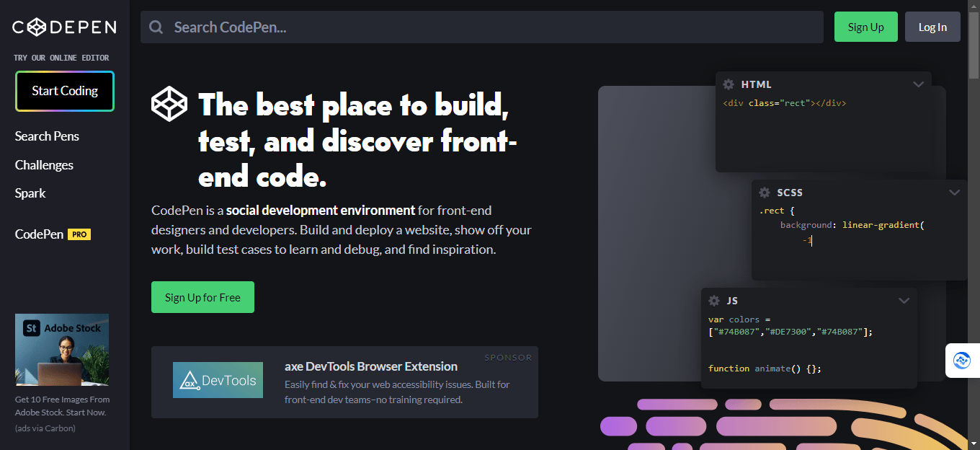Open the HTML panel settings gear
This screenshot has height=450, width=980.
click(729, 84)
